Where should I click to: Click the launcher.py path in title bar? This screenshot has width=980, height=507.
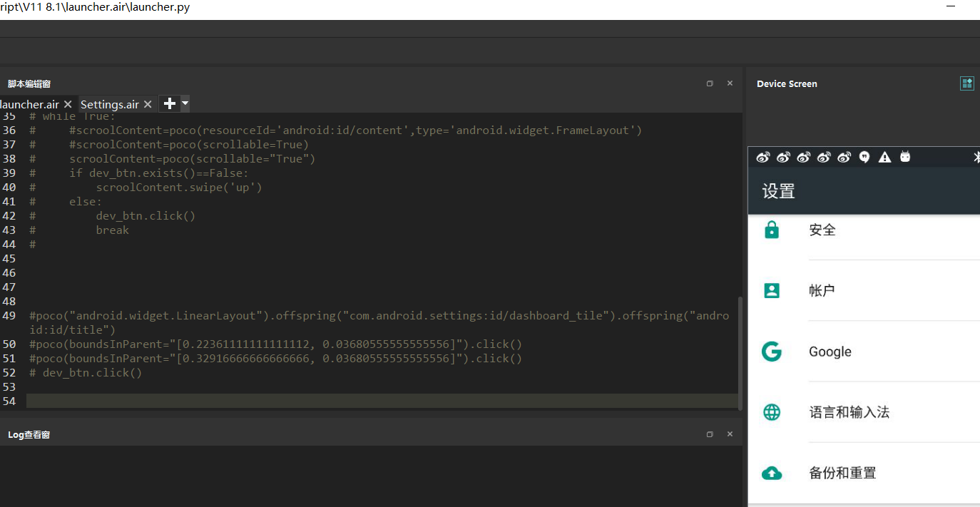coord(95,7)
